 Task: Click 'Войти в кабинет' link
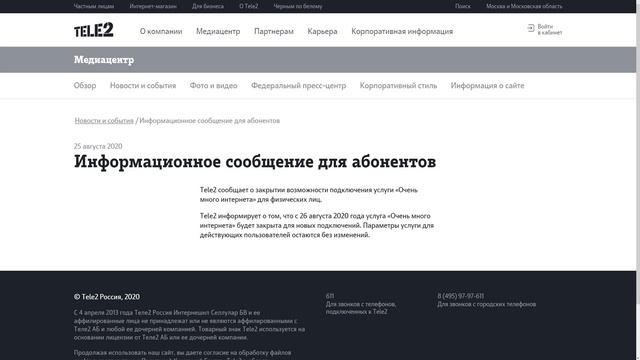tap(549, 29)
